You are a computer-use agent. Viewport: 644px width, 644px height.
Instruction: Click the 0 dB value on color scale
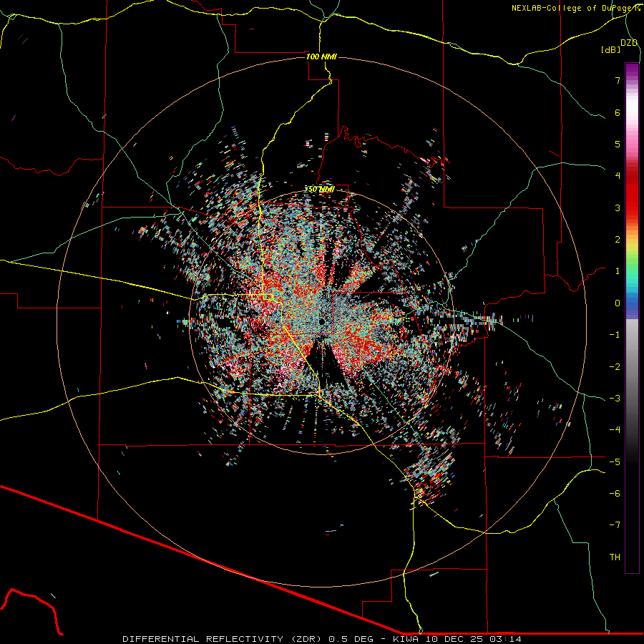[x=618, y=303]
